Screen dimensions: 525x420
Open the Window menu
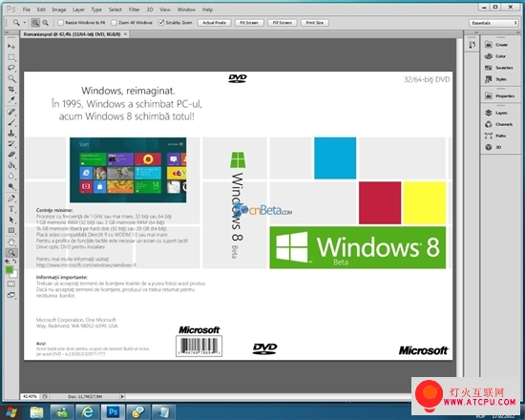186,10
